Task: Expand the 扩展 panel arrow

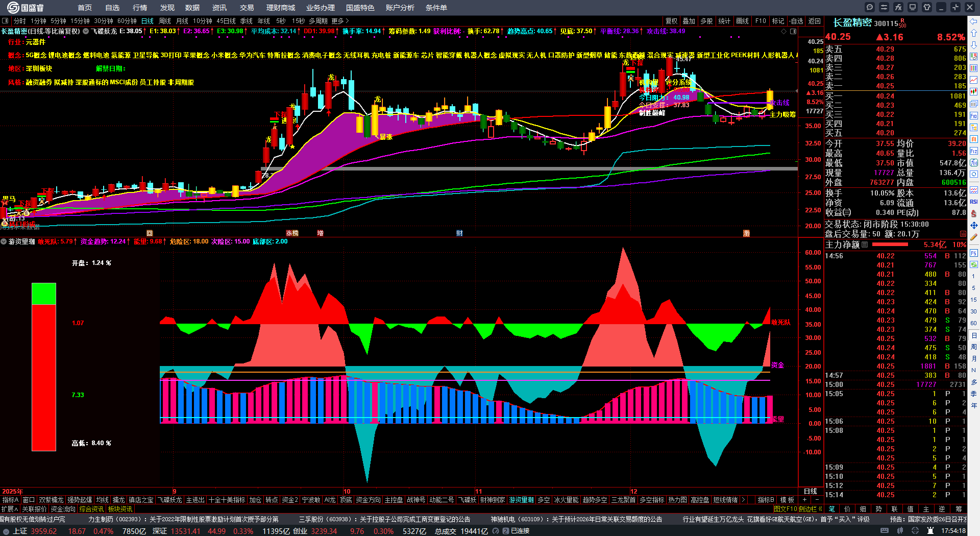Action: pyautogui.click(x=10, y=509)
